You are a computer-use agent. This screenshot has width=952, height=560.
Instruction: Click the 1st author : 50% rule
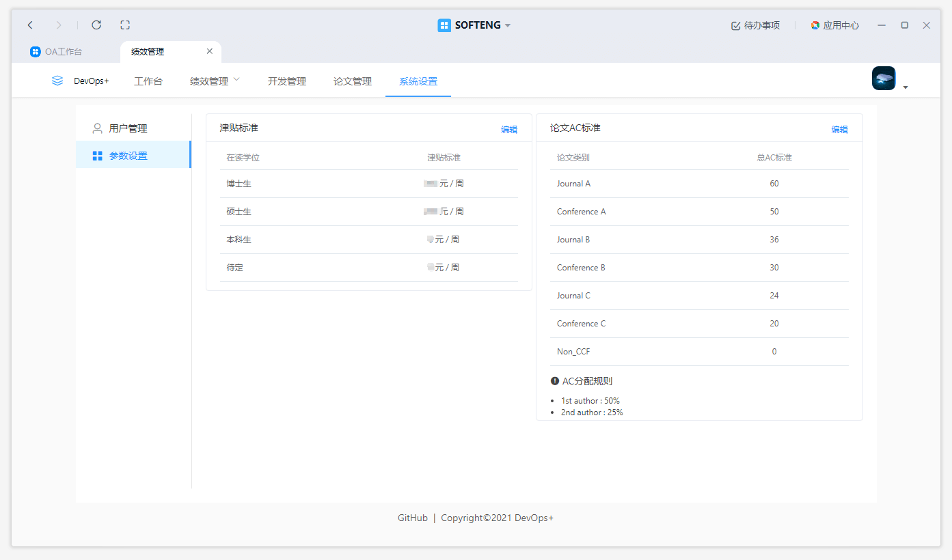[x=590, y=401]
